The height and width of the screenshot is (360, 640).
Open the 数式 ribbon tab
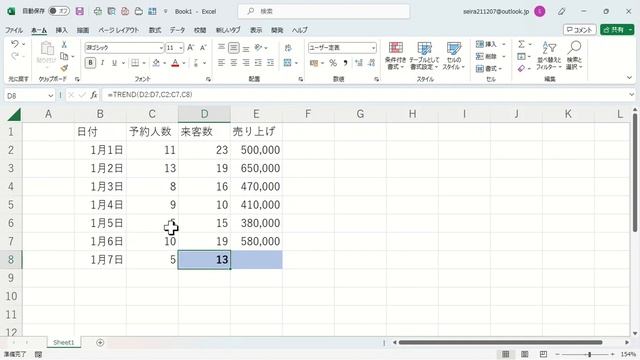155,30
